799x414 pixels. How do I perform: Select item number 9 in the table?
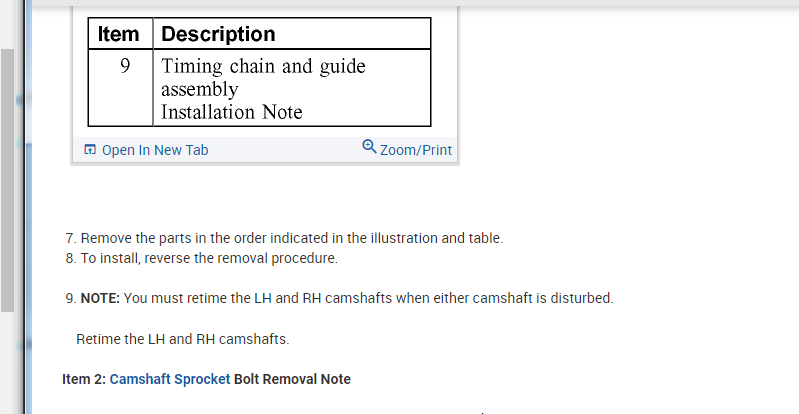click(x=125, y=67)
